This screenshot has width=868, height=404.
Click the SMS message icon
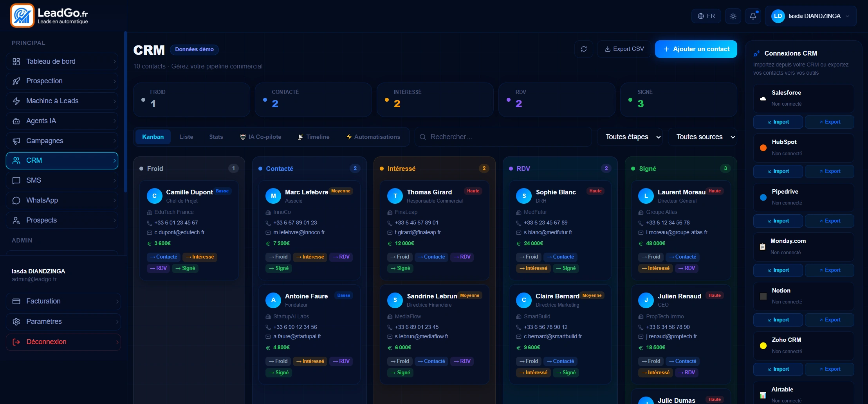pos(16,180)
